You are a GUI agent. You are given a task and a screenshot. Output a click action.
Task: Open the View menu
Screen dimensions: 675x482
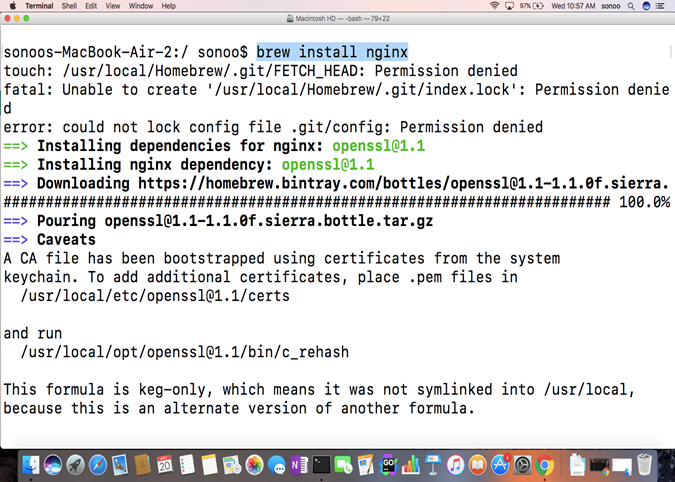[x=113, y=6]
